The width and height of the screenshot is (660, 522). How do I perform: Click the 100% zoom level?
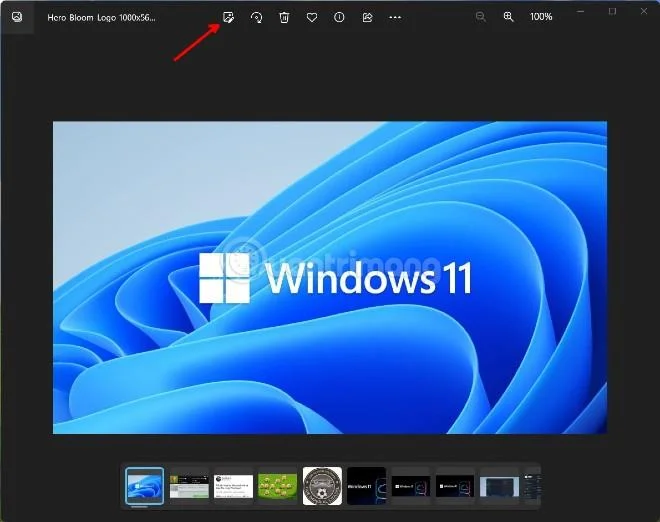coord(541,17)
